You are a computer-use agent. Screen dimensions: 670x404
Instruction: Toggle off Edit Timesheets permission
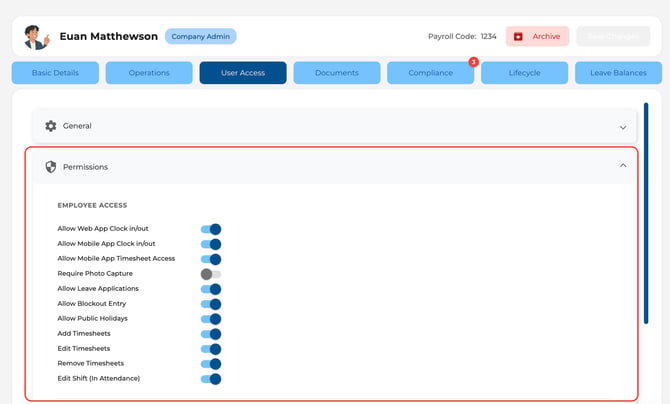click(x=211, y=349)
